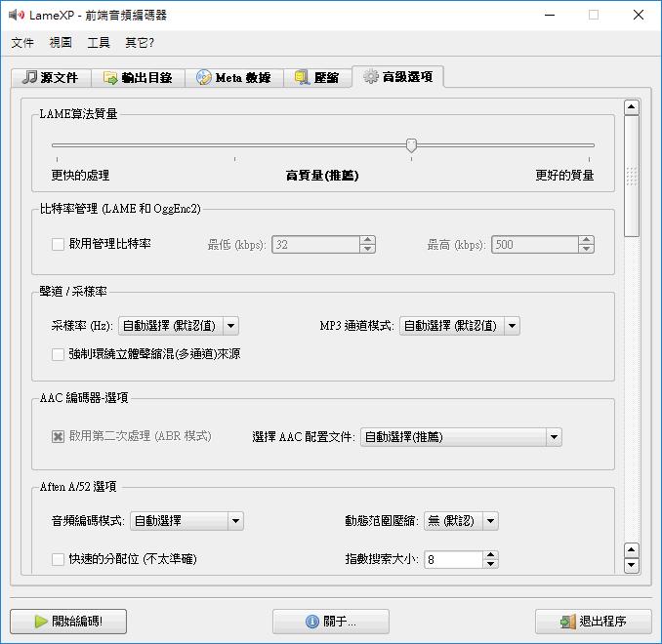
Task: Click the 指數搜索大小 value field
Action: [453, 559]
